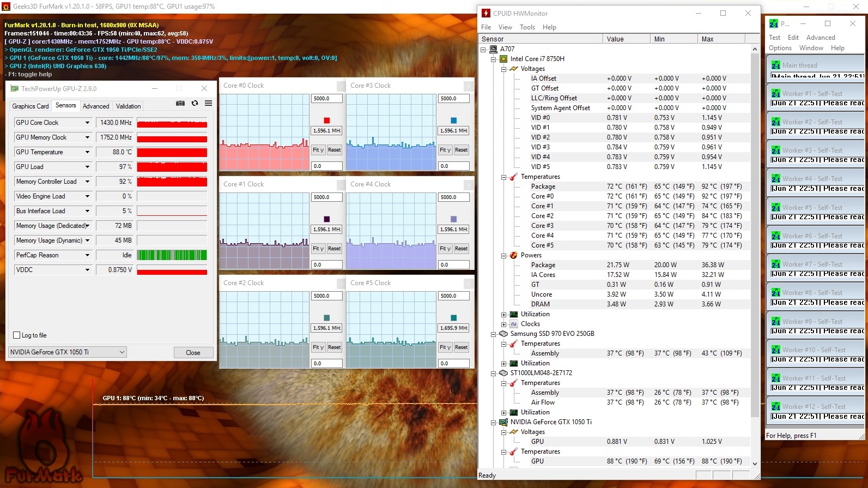Screen dimensions: 868x488
Task: Click Reset in Core #0 Clock graph
Action: 334,150
